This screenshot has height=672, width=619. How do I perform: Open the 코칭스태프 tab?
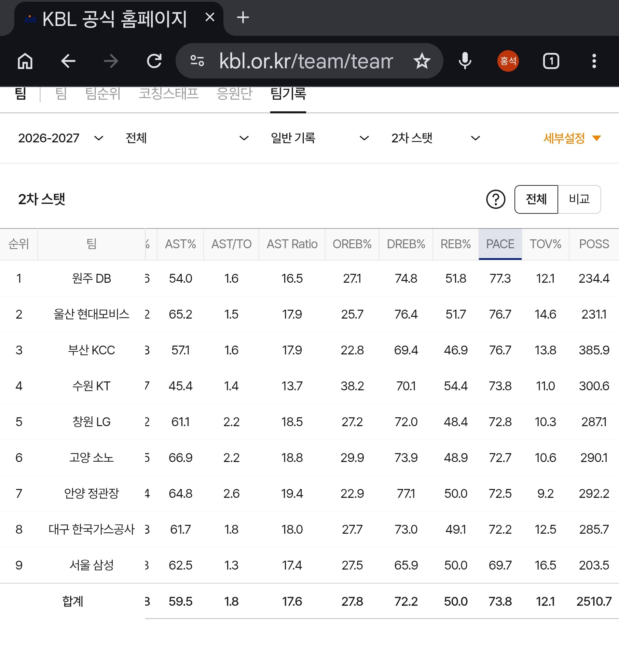[168, 94]
